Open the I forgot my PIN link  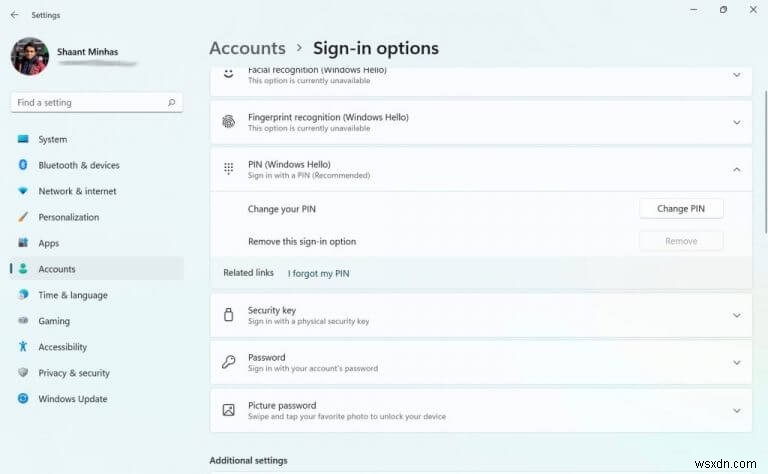tap(318, 273)
